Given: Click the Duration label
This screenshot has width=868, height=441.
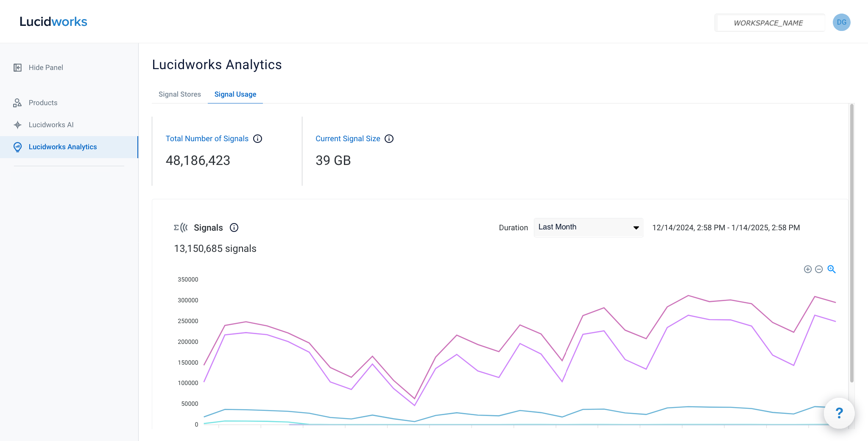Looking at the screenshot, I should (513, 228).
